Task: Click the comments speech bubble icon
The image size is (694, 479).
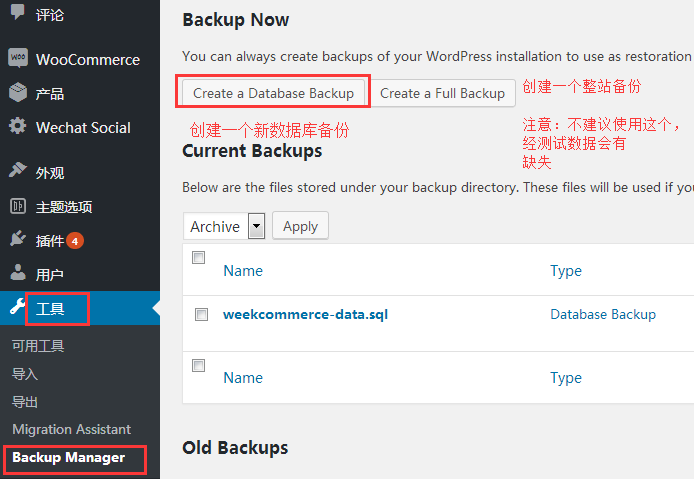Action: [18, 12]
